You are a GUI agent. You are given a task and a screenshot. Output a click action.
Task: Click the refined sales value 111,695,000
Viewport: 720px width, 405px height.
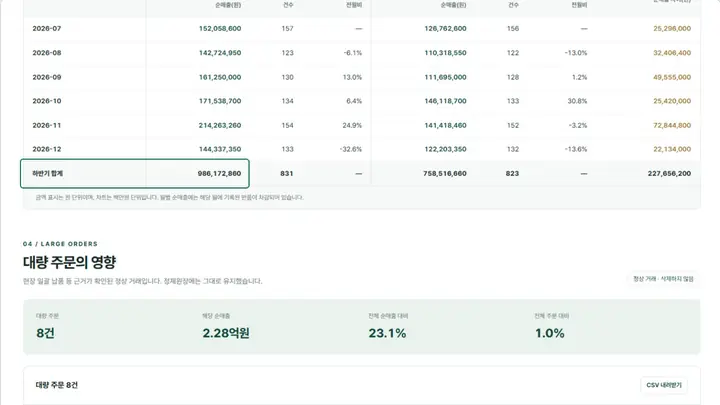(445, 77)
